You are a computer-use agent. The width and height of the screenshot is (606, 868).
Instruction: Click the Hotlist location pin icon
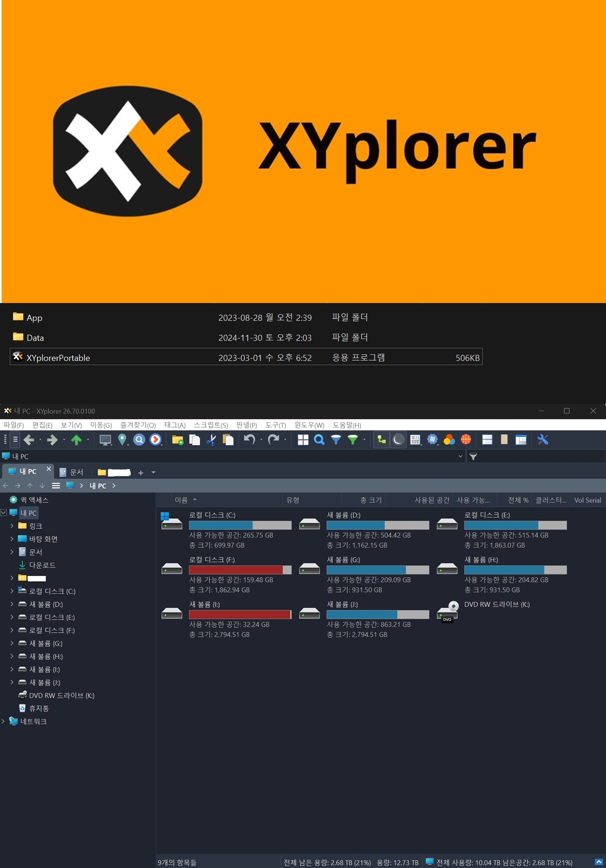tap(122, 439)
